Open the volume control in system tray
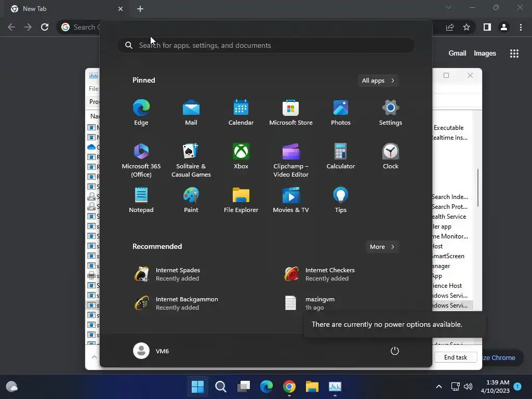The image size is (532, 399). click(x=468, y=387)
